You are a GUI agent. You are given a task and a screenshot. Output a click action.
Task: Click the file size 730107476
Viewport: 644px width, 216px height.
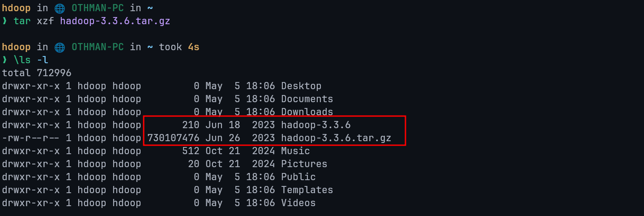pos(173,138)
